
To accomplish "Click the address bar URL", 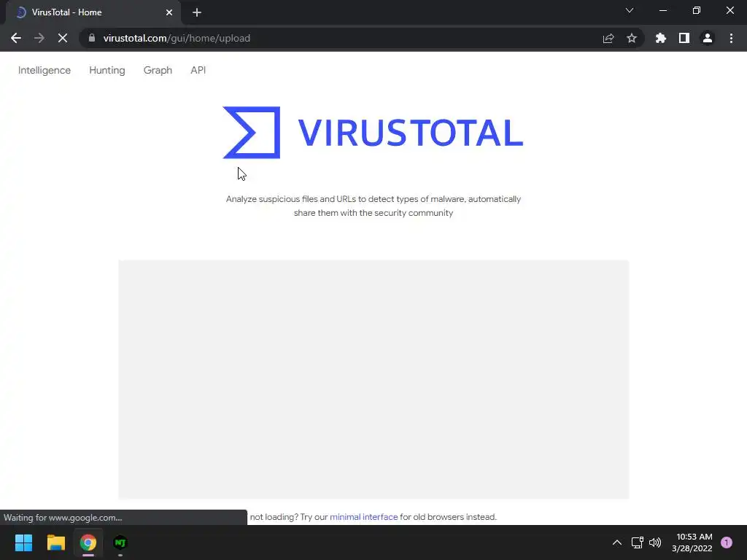I will [x=177, y=38].
